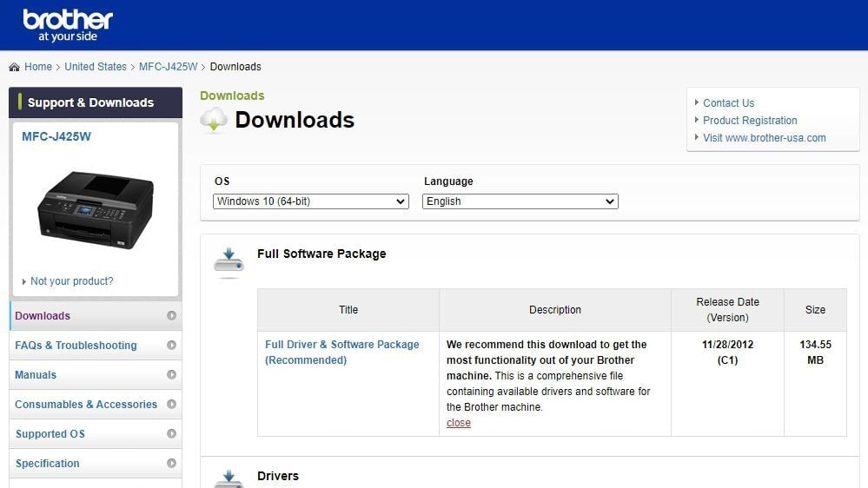Click the home icon in breadcrumb

click(14, 67)
